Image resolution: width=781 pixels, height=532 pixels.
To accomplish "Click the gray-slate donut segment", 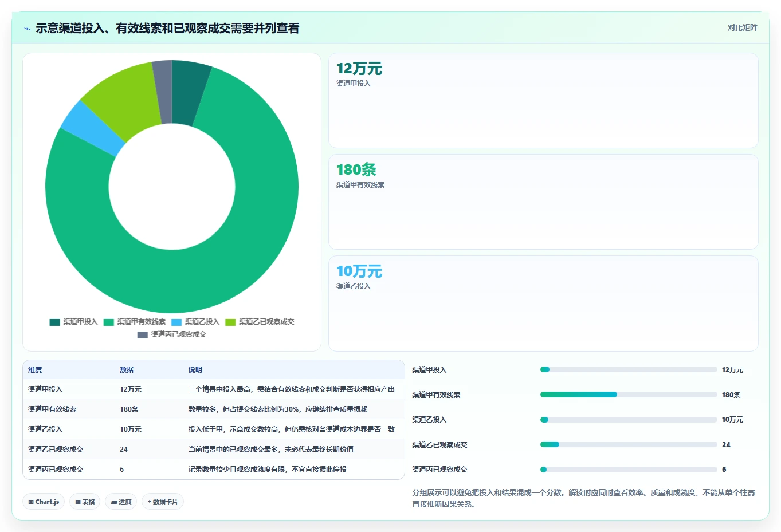I will click(163, 92).
